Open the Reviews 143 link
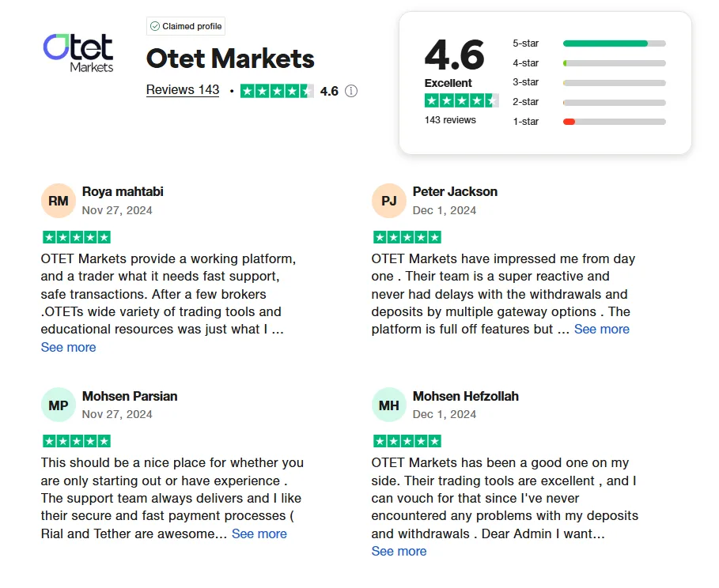The width and height of the screenshot is (719, 588). click(x=183, y=90)
